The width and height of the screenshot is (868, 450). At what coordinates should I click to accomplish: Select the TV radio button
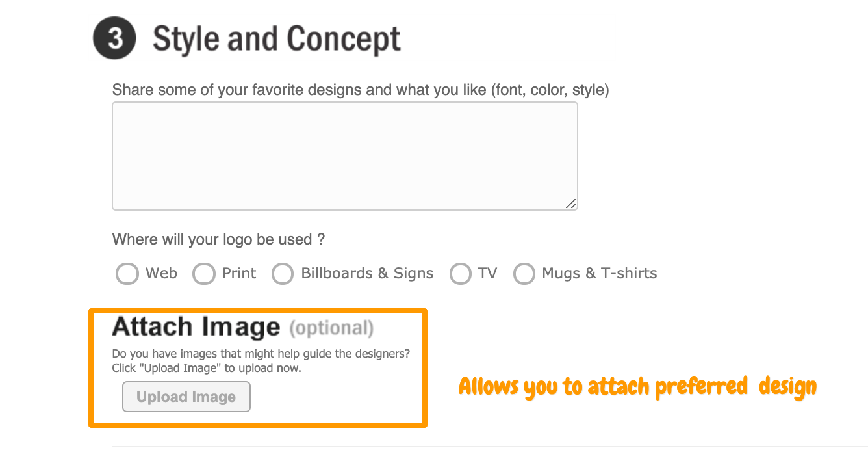461,274
